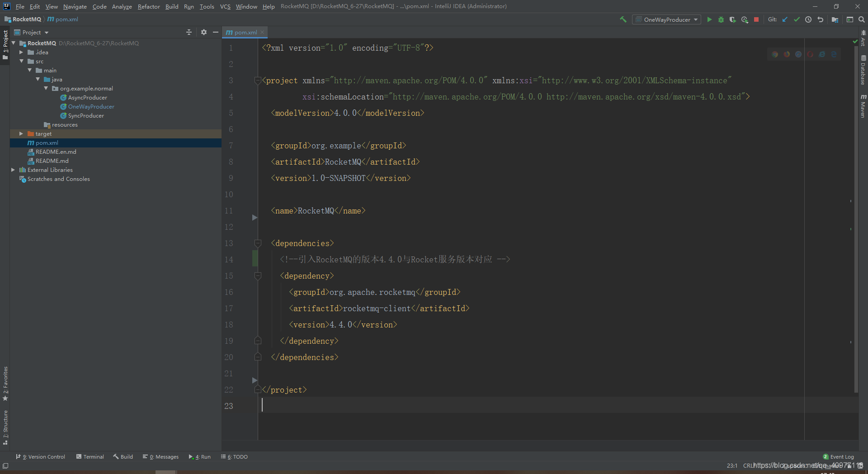The width and height of the screenshot is (868, 474).
Task: Select SyncProducer class in tree
Action: [86, 115]
